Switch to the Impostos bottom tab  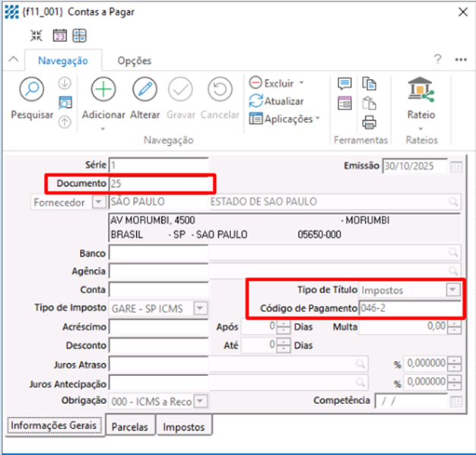(x=184, y=427)
